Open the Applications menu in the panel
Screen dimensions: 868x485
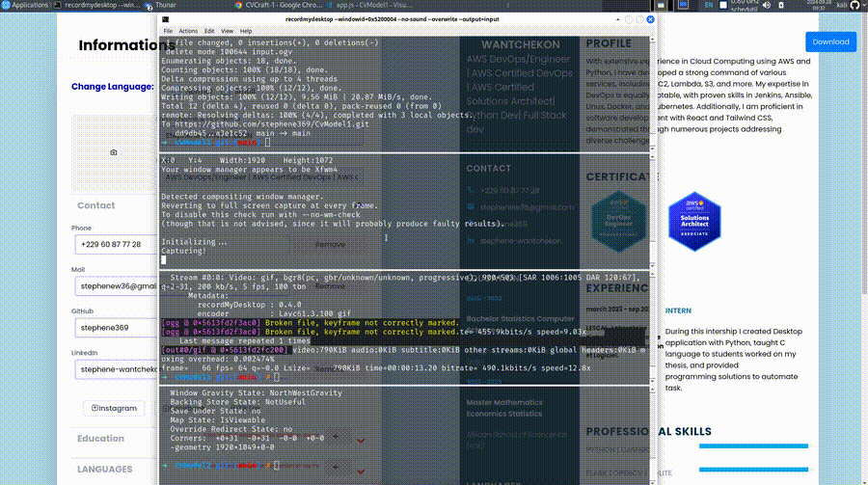[25, 5]
